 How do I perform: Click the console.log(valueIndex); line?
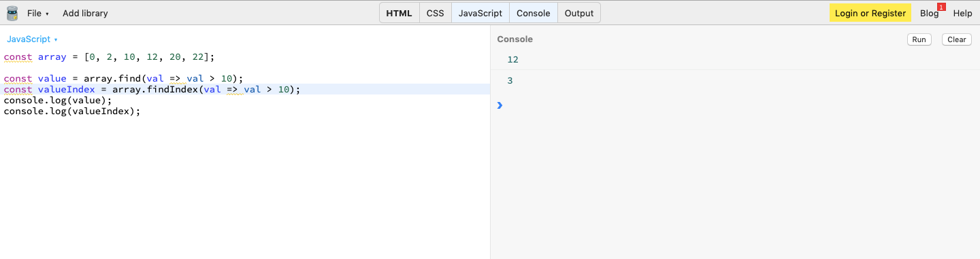pyautogui.click(x=72, y=111)
